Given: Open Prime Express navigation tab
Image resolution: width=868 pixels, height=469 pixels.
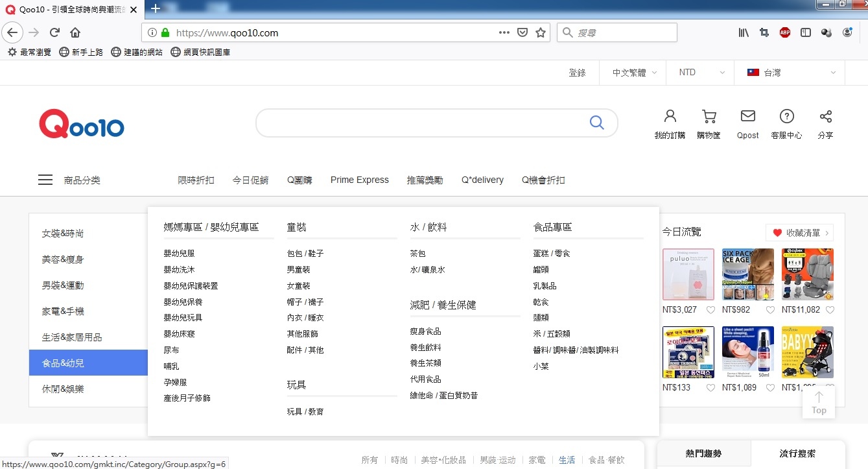Looking at the screenshot, I should tap(360, 180).
